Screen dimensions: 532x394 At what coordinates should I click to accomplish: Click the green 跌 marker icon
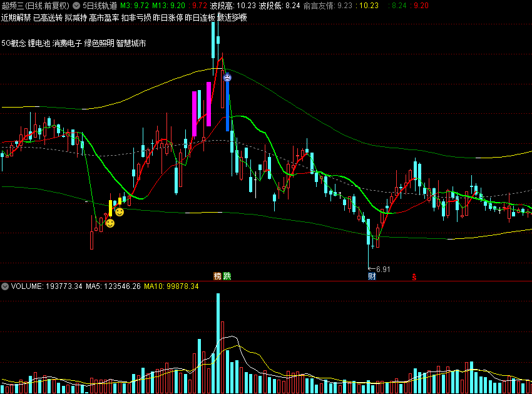click(x=227, y=276)
